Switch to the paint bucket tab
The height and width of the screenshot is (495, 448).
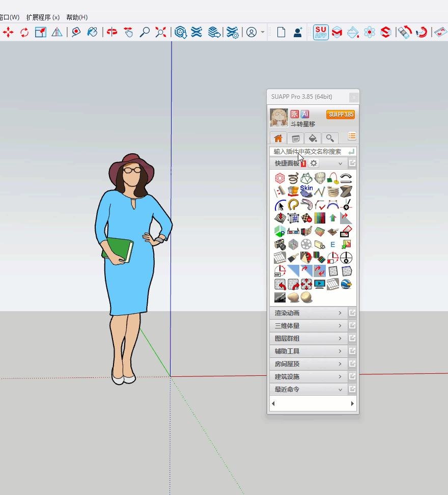[313, 138]
